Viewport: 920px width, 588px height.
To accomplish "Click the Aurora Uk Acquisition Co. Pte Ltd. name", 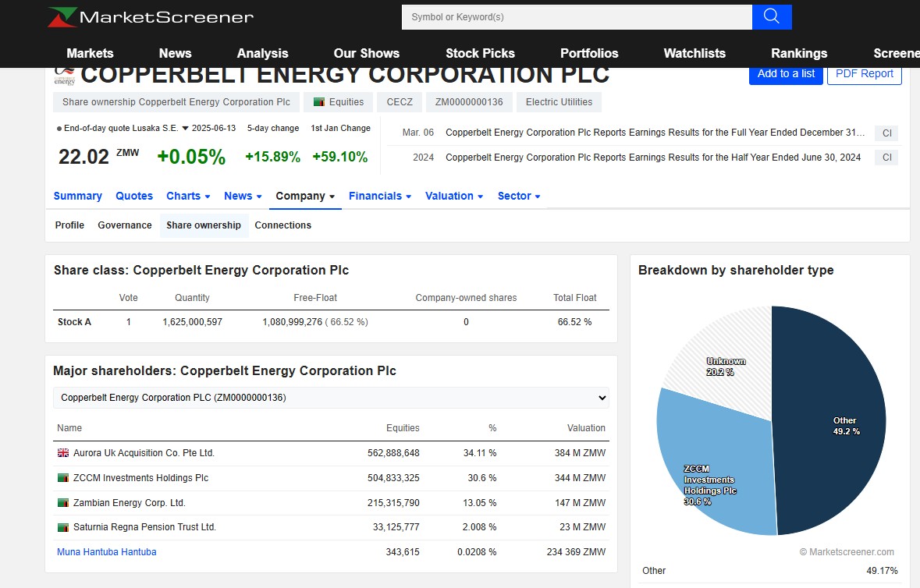I will tap(144, 453).
